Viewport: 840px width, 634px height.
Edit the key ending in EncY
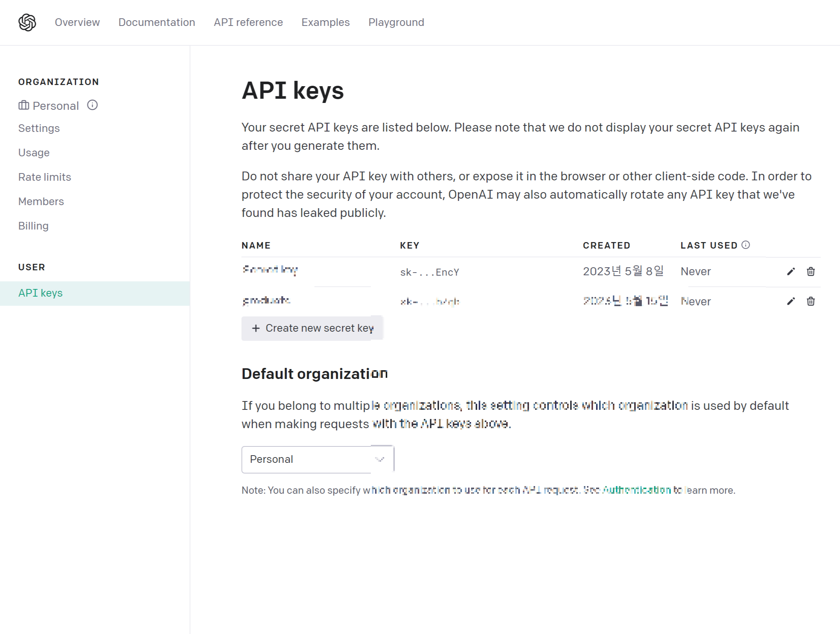click(791, 271)
